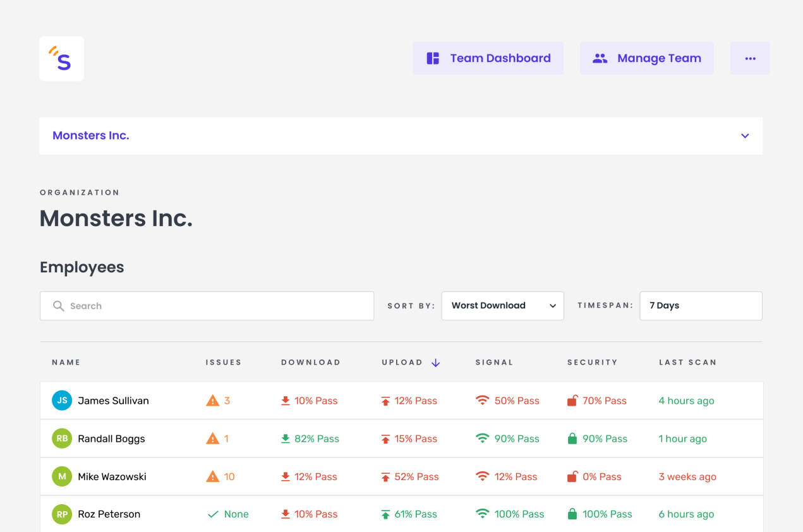803x532 pixels.
Task: Click Randall Boggs's RB avatar
Action: 62,438
